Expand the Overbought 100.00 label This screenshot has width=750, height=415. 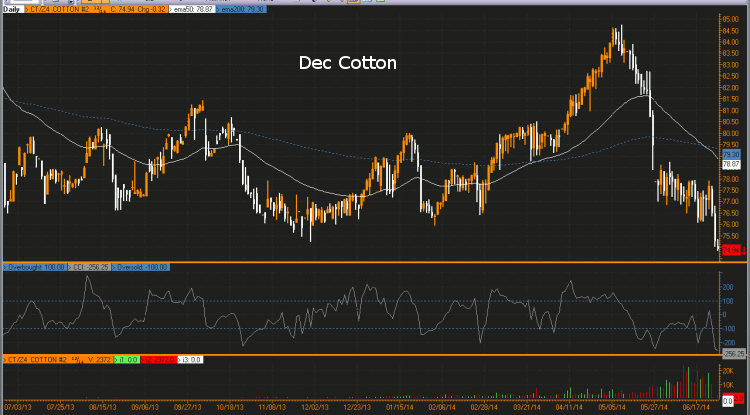[35, 267]
